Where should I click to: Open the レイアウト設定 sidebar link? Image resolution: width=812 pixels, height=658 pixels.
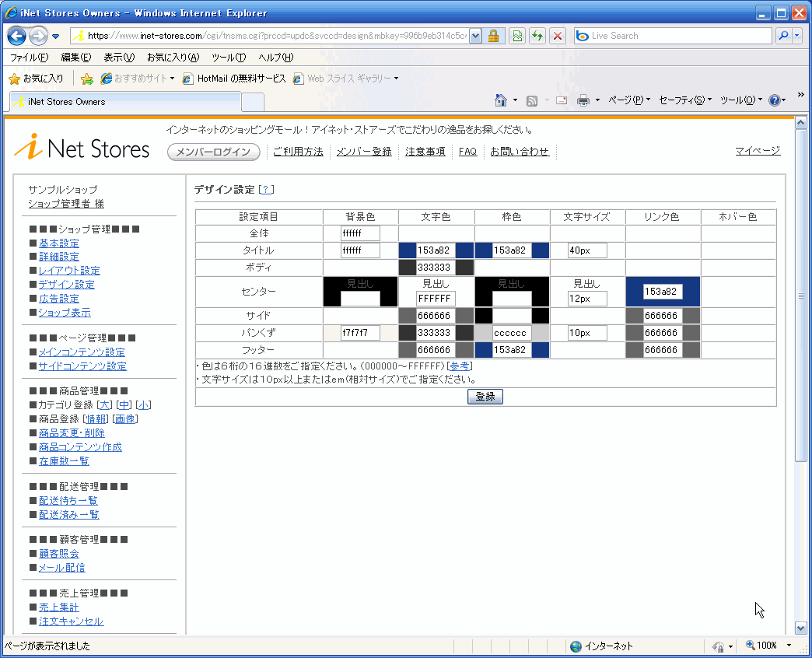[69, 271]
